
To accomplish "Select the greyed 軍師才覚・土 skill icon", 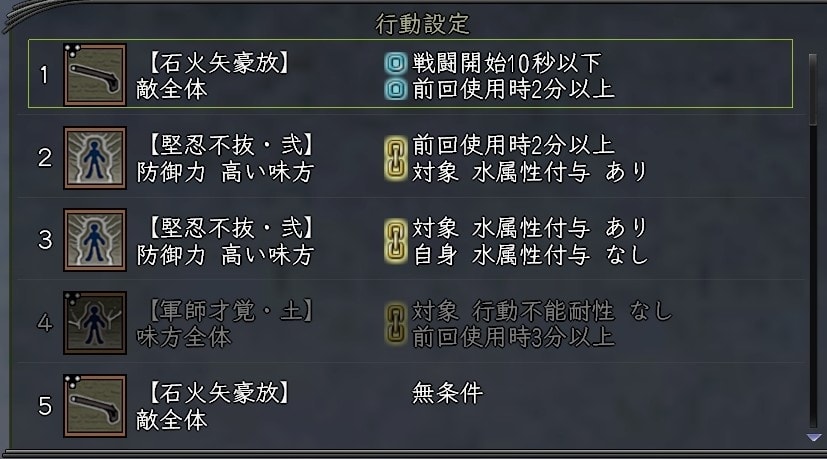I will [95, 322].
